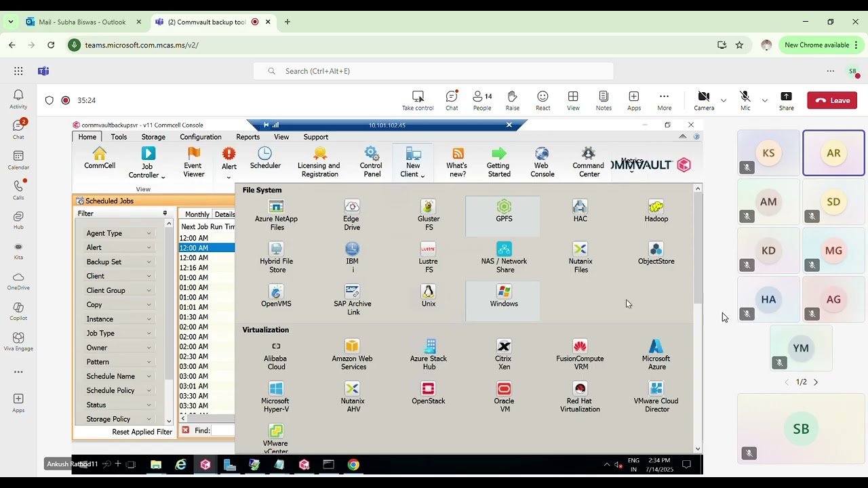Switch to the Storage ribbon tab

[x=153, y=137]
